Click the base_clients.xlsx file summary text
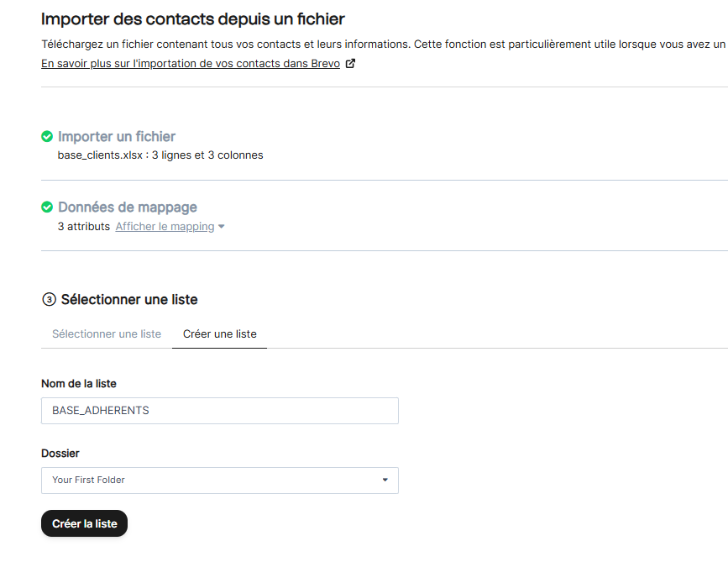The image size is (728, 562). (x=160, y=155)
